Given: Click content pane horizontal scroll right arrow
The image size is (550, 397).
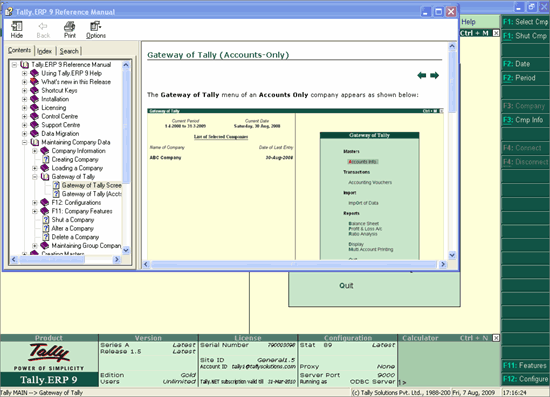Looking at the screenshot, I should click(x=443, y=264).
